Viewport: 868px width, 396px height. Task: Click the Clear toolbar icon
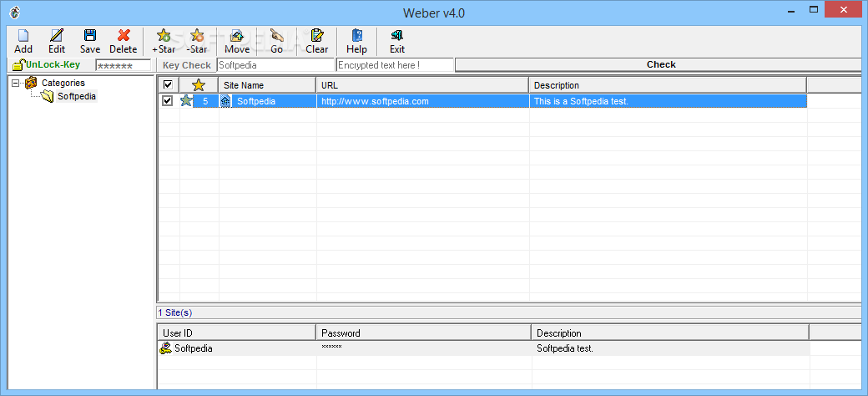click(316, 36)
